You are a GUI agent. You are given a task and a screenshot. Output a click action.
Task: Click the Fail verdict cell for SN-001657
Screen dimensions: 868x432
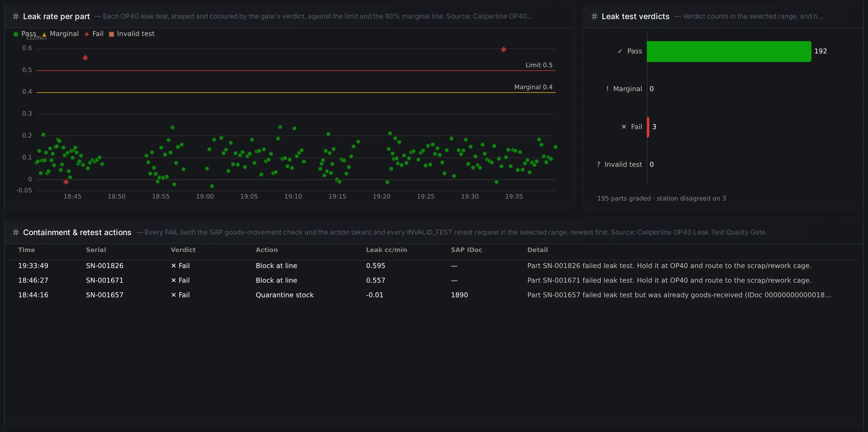coord(181,295)
